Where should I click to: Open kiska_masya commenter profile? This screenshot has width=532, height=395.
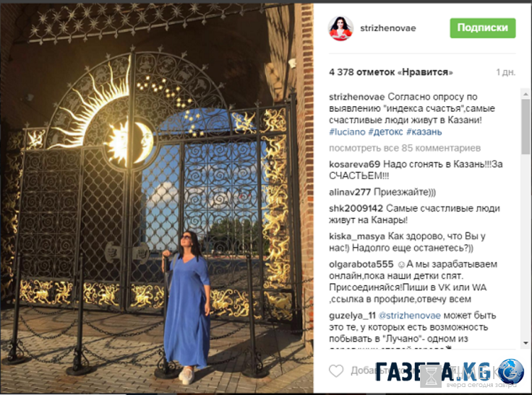click(x=357, y=236)
